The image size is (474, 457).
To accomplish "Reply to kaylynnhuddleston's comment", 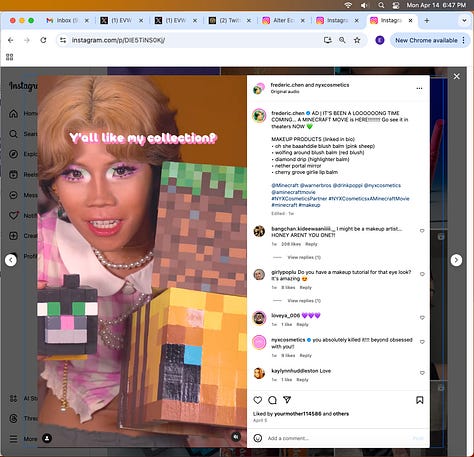I will tap(302, 380).
